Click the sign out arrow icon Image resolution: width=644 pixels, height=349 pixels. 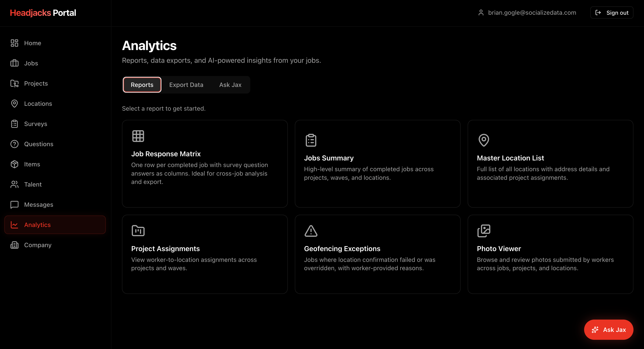598,13
